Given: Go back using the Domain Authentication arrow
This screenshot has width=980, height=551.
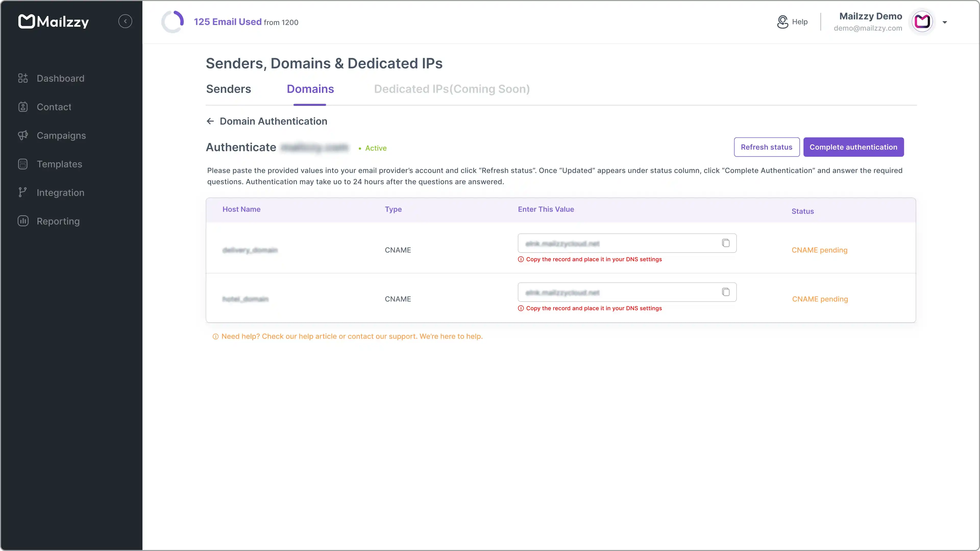Looking at the screenshot, I should (x=210, y=121).
